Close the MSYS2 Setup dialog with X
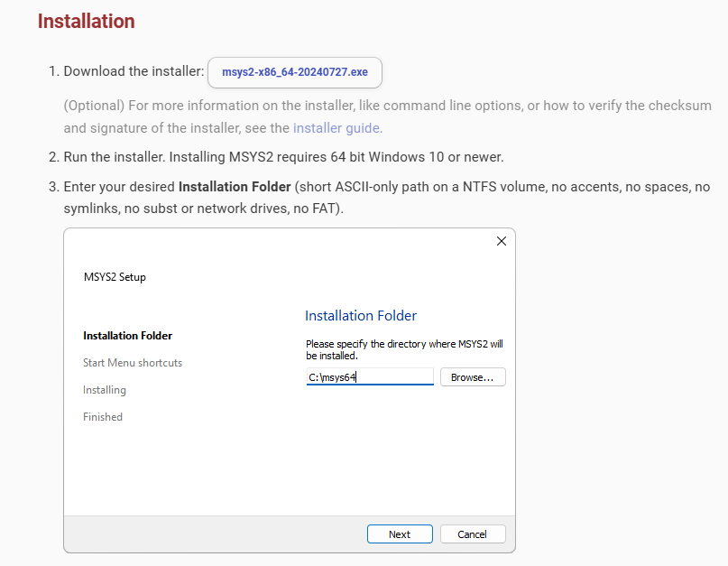The image size is (728, 566). (502, 241)
